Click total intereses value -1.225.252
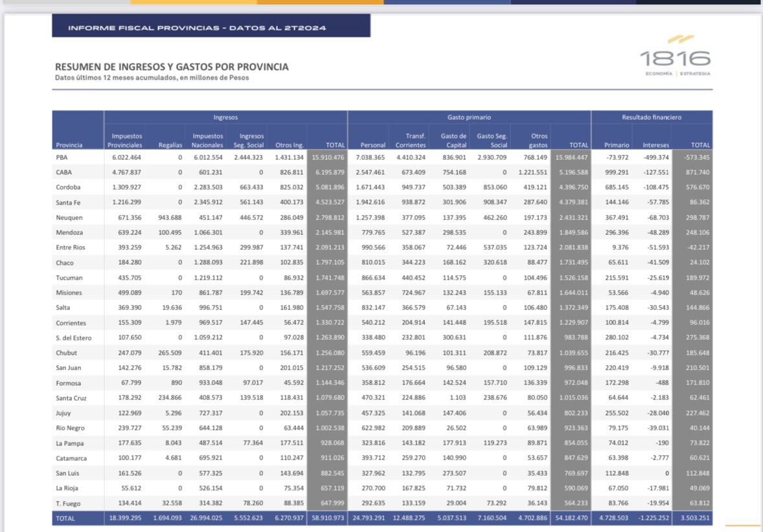This screenshot has width=763, height=532. tap(654, 518)
